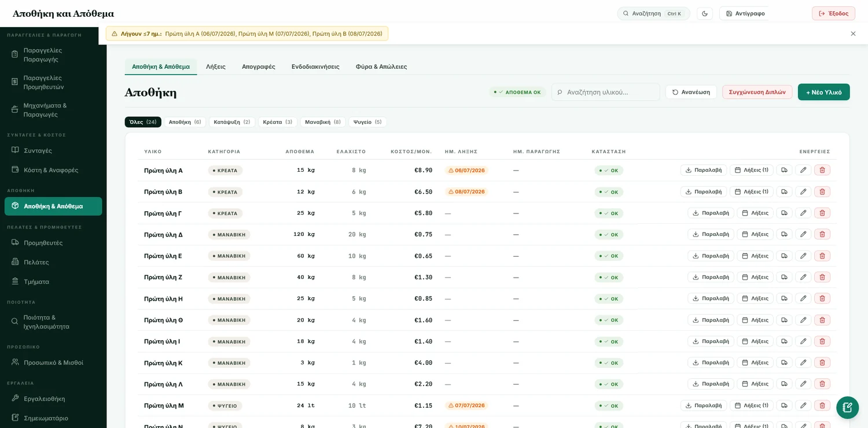Filter by Μαναβική category chip
Screen dimensions: 868x428
point(323,122)
